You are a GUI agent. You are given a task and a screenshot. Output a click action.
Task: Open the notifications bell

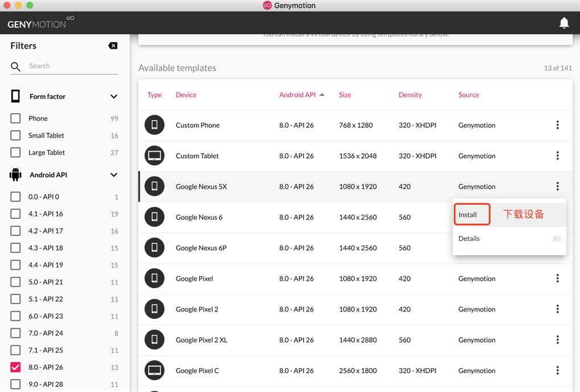coord(564,23)
